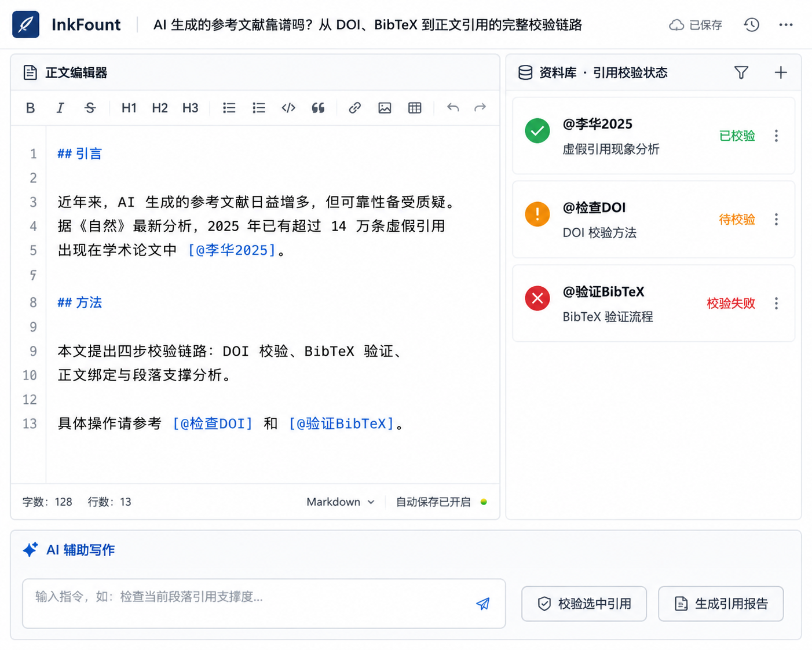812x650 pixels.
Task: Add a new reference with plus icon
Action: coord(781,72)
